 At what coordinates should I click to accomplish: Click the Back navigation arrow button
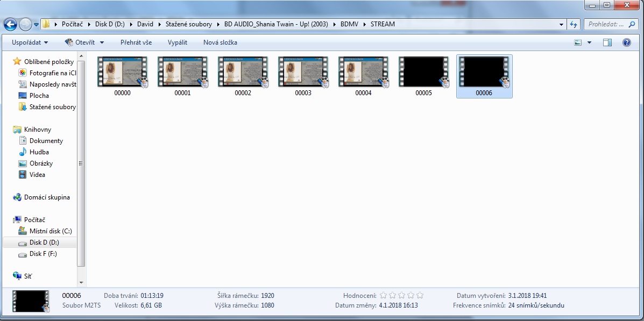[10, 24]
